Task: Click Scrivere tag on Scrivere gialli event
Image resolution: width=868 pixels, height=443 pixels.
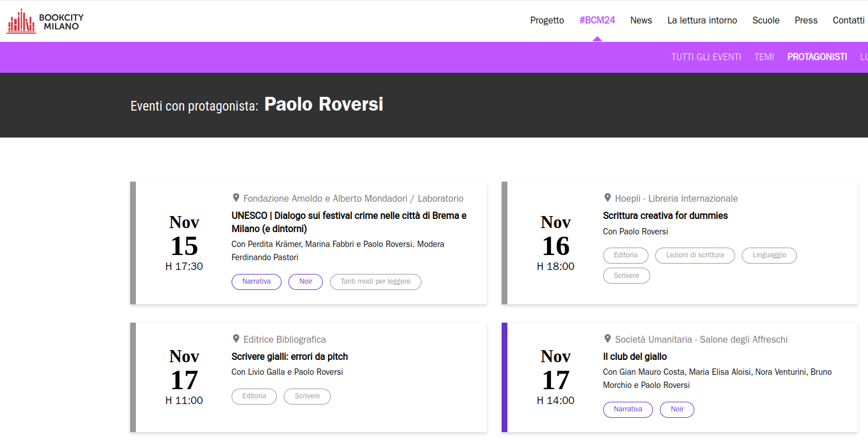Action: pyautogui.click(x=307, y=397)
